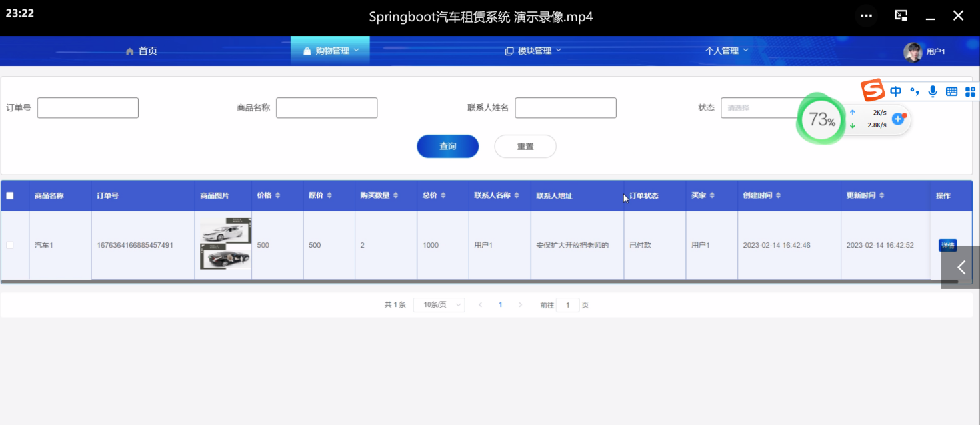Click the address 安保扩大开放把老师的

pyautogui.click(x=572, y=245)
